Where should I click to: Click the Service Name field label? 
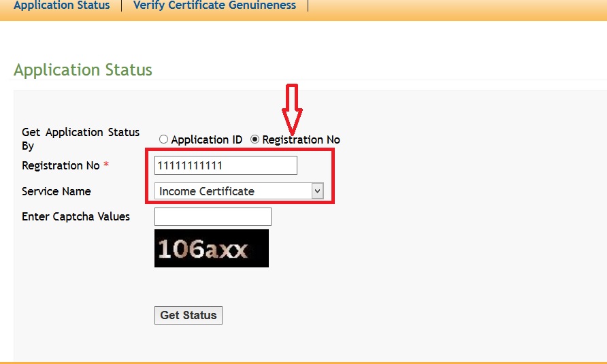[56, 191]
